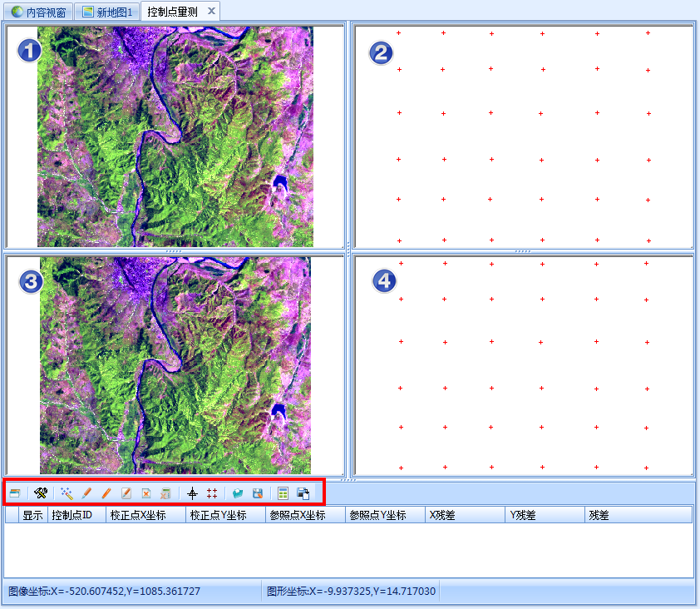700x609 pixels.
Task: Select the magic wand auto-match tool
Action: coord(67,493)
